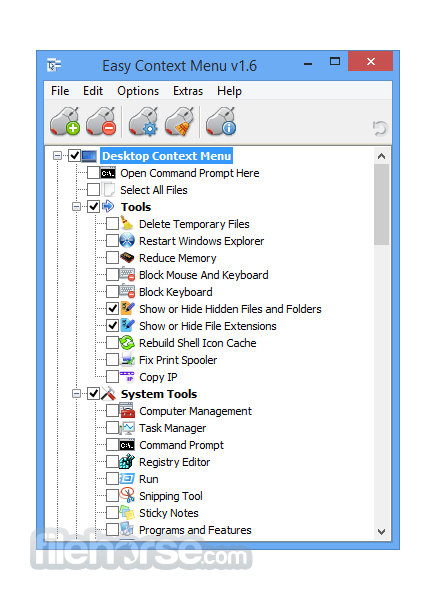Select the Fix Print Spooler label
Image resolution: width=437 pixels, height=600 pixels.
pyautogui.click(x=178, y=360)
